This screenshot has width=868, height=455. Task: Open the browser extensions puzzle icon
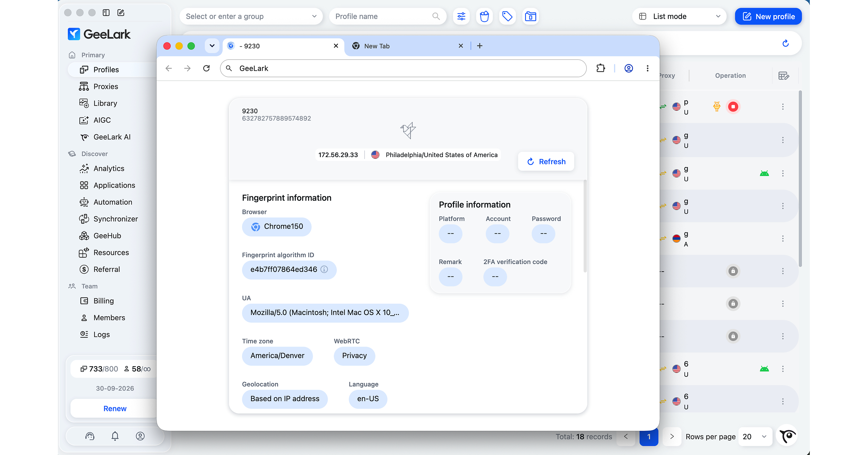(x=601, y=69)
